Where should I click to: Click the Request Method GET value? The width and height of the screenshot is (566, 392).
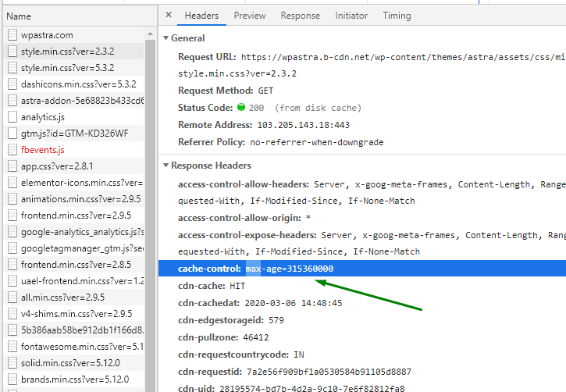[265, 91]
